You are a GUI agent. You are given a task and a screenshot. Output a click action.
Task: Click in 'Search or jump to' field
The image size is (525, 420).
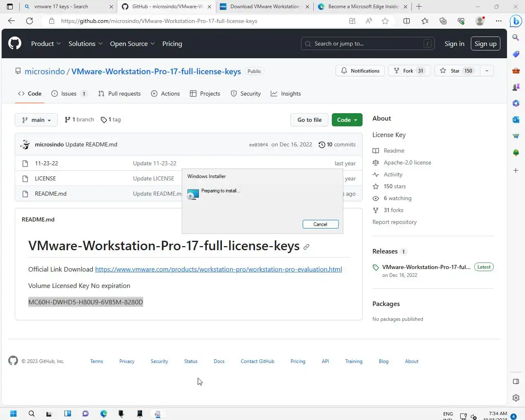pos(368,43)
